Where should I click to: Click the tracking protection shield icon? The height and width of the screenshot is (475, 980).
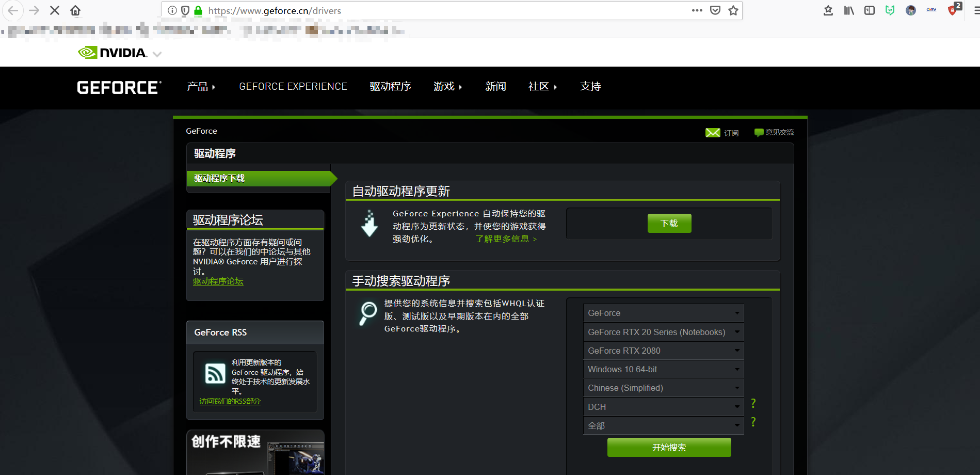tap(185, 10)
